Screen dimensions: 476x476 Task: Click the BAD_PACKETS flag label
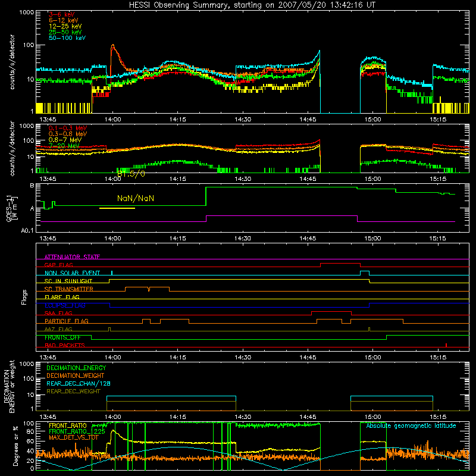(x=65, y=345)
